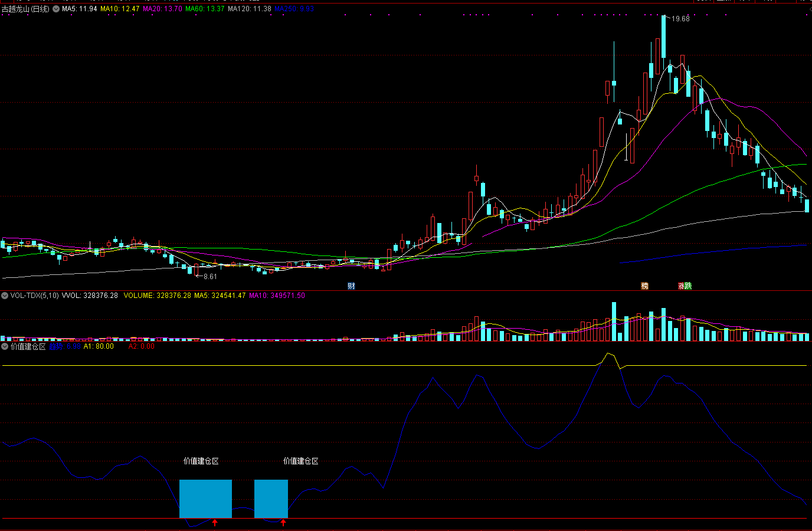Click the 财 finance marker icon
The image size is (812, 531).
click(351, 286)
